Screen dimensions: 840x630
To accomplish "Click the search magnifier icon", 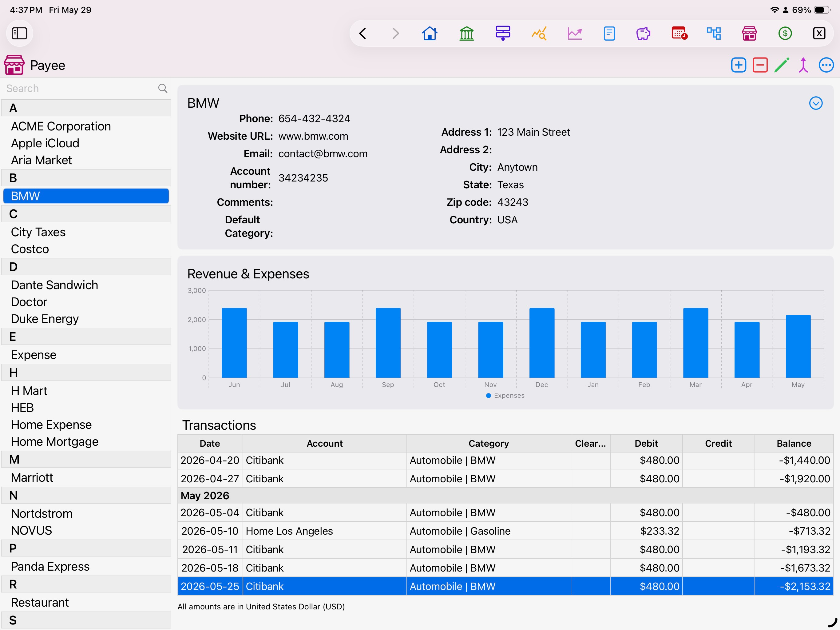I will coord(163,89).
